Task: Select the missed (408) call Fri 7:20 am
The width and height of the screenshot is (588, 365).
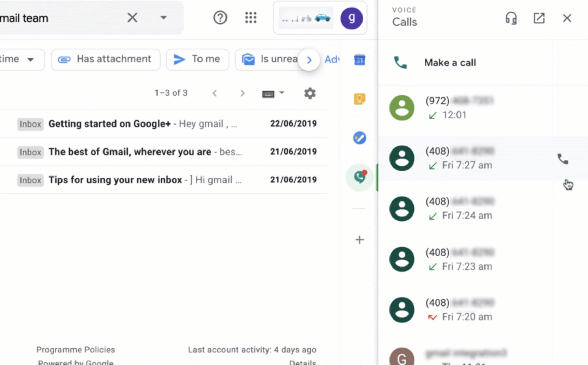Action: point(483,310)
